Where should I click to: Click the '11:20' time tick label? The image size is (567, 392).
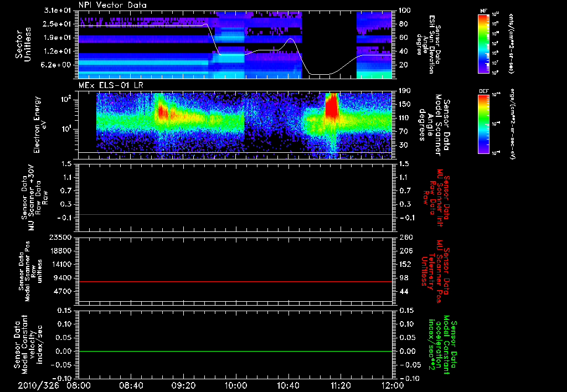341,386
